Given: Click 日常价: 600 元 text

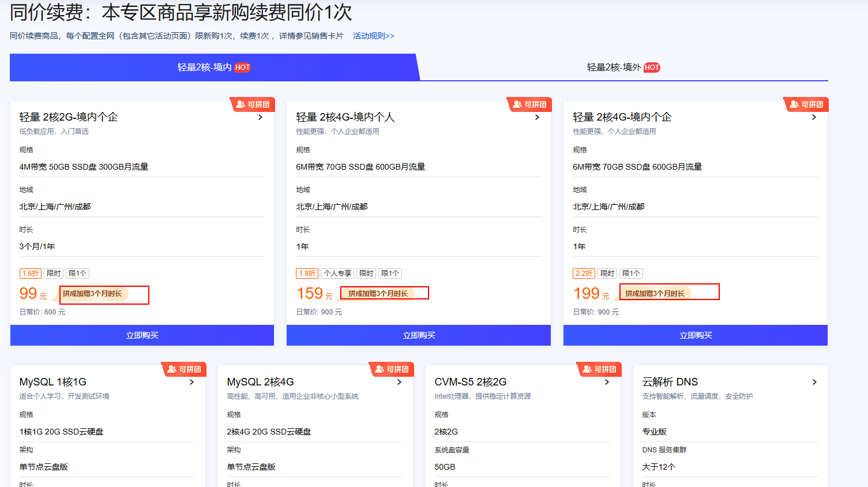Looking at the screenshot, I should [x=43, y=312].
